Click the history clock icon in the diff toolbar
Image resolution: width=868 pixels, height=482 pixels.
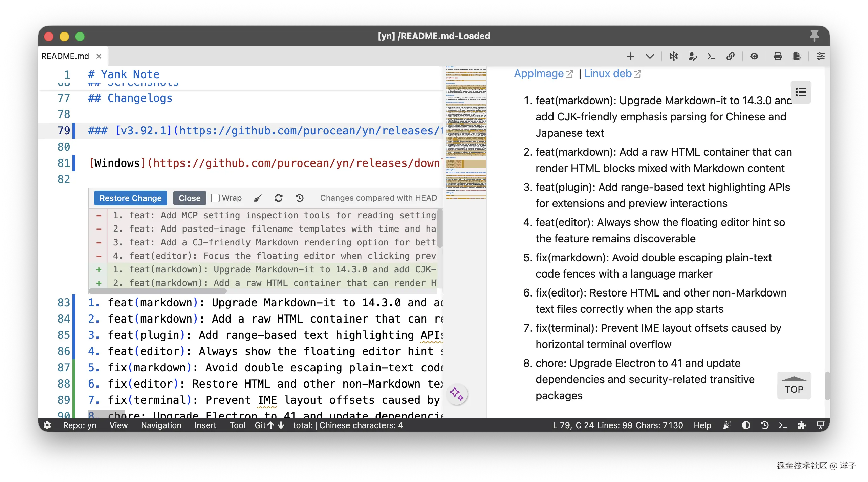[300, 198]
